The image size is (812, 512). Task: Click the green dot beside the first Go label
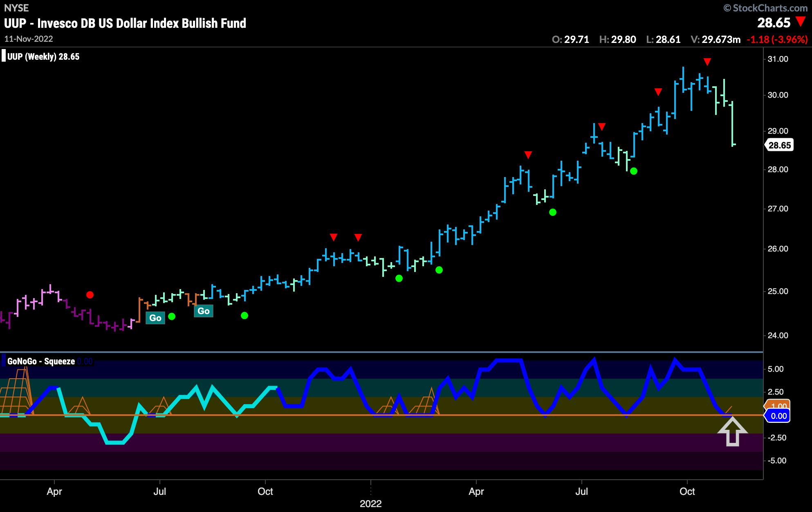(x=172, y=317)
